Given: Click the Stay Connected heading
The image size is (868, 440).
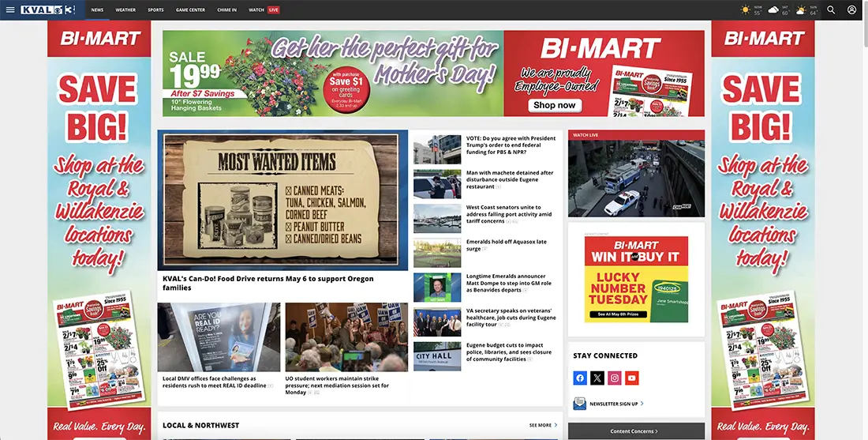Looking at the screenshot, I should [x=605, y=355].
